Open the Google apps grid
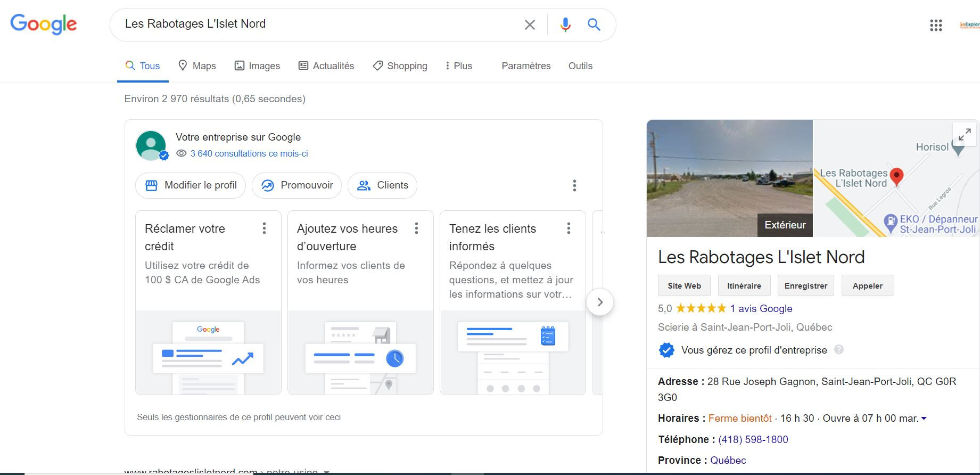Image resolution: width=980 pixels, height=475 pixels. click(936, 25)
